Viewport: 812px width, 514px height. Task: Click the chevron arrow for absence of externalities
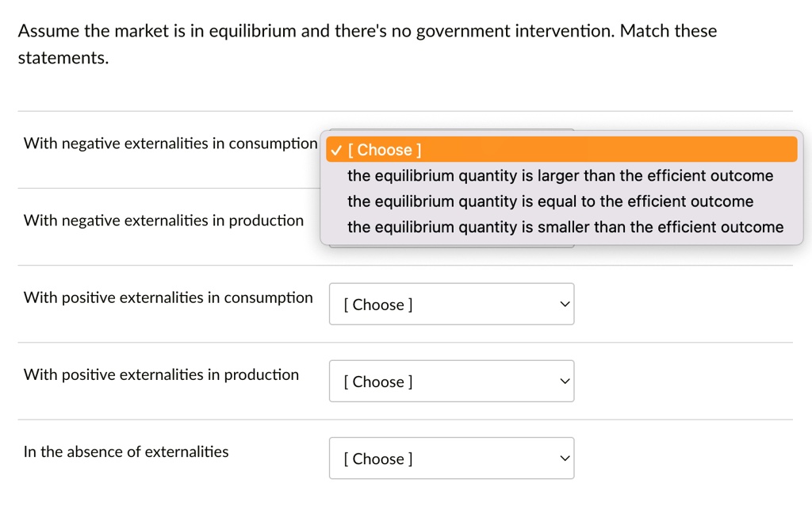565,458
